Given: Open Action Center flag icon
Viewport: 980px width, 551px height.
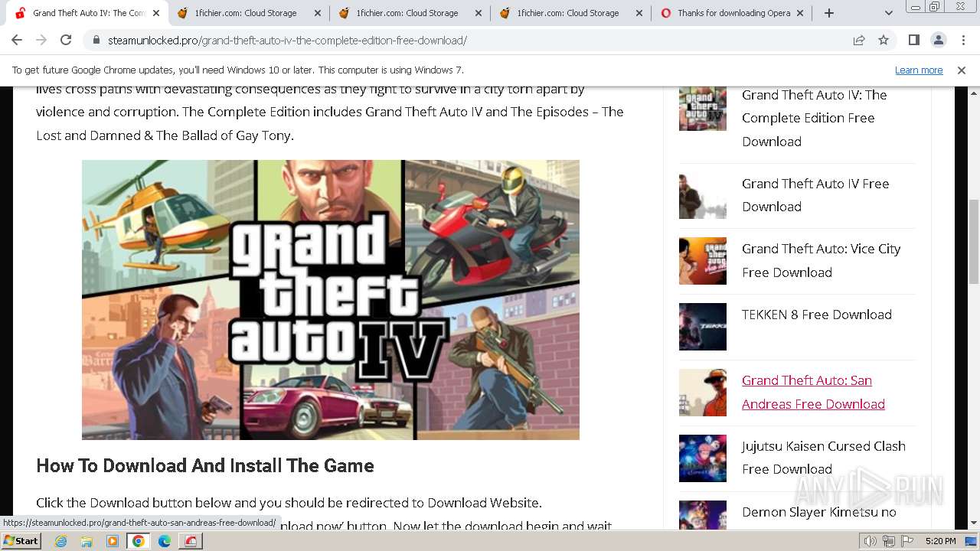Looking at the screenshot, I should pyautogui.click(x=906, y=541).
